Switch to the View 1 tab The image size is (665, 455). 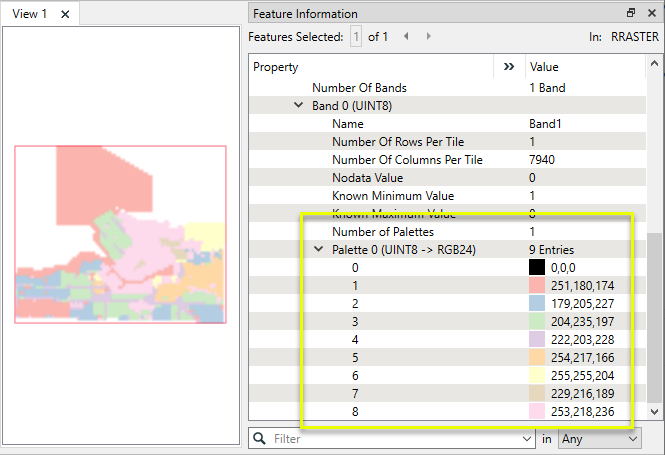click(29, 14)
